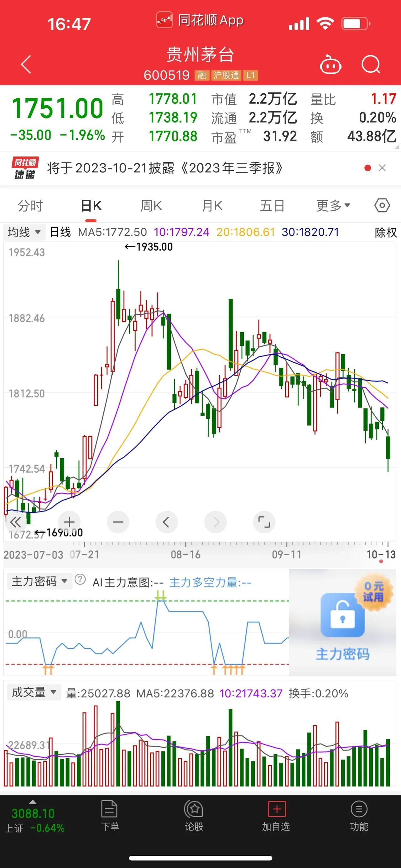Toggle 除权 adjustment option

coord(386,232)
